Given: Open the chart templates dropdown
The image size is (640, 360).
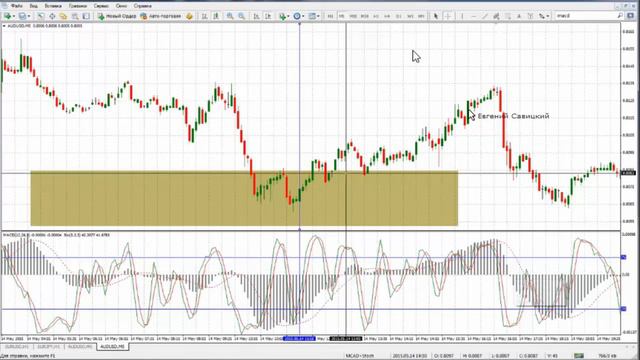Looking at the screenshot, I should point(313,16).
